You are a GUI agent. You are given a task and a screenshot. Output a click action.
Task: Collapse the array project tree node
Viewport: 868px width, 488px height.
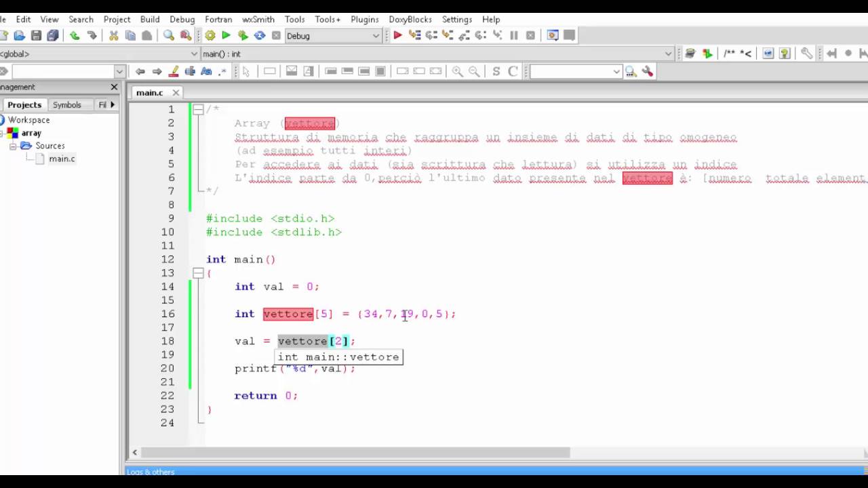[2, 134]
